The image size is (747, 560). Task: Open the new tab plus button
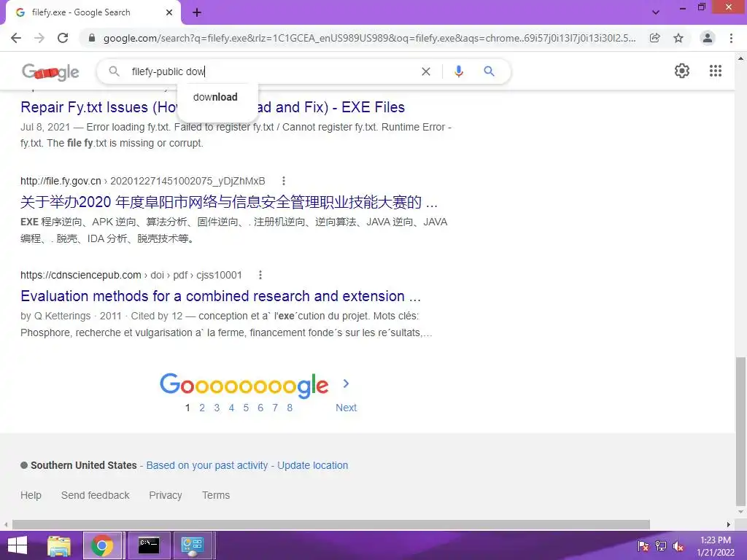click(x=197, y=12)
